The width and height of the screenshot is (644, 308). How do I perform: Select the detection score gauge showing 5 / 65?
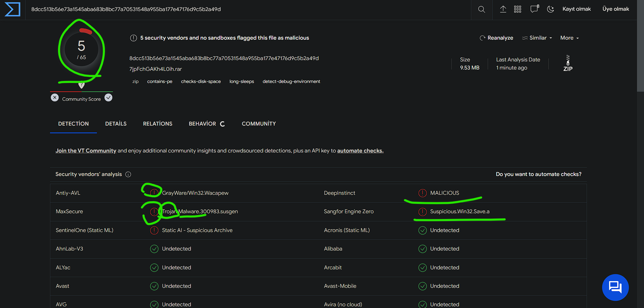[x=82, y=50]
